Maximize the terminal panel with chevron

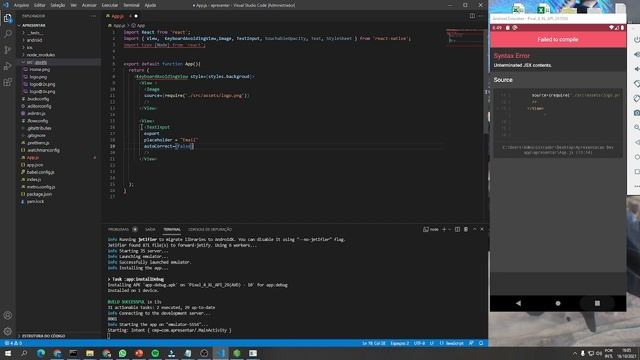click(x=475, y=229)
